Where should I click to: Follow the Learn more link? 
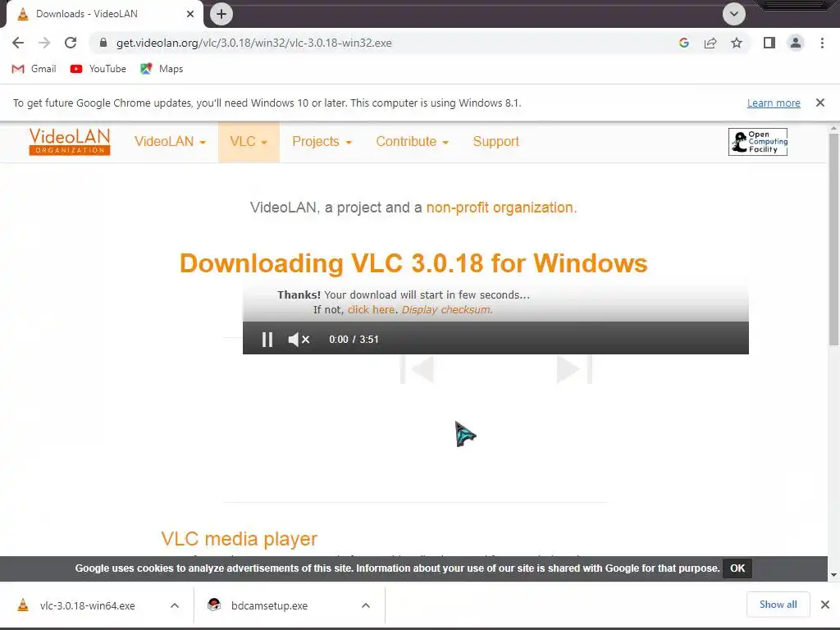coord(774,103)
